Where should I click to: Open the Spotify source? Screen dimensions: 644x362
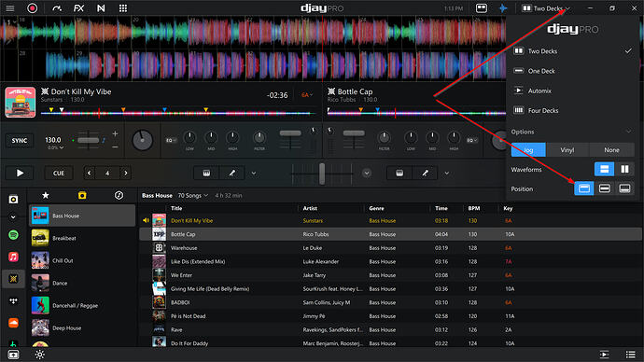tap(13, 235)
